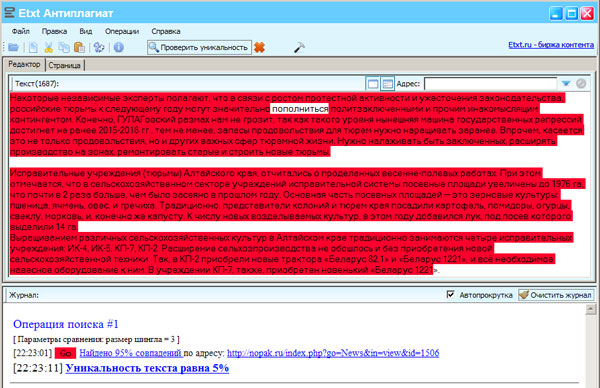600x388 pixels.
Task: Click the Очистить журнал button
Action: tap(556, 295)
